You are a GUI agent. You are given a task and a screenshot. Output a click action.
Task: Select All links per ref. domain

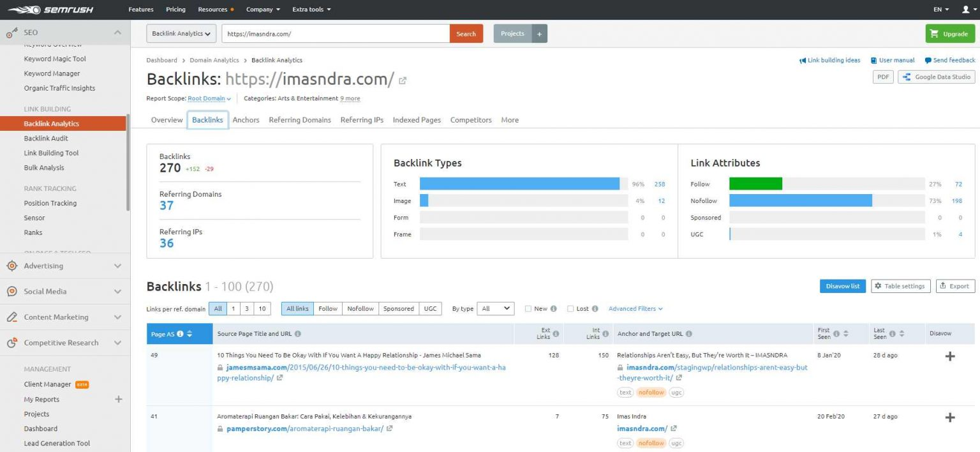(x=218, y=309)
